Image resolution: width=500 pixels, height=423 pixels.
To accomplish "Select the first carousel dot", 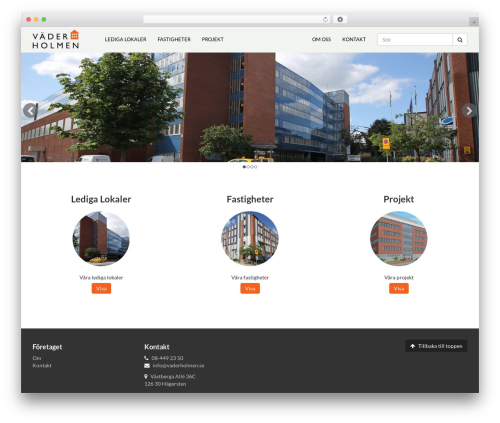I will click(244, 167).
